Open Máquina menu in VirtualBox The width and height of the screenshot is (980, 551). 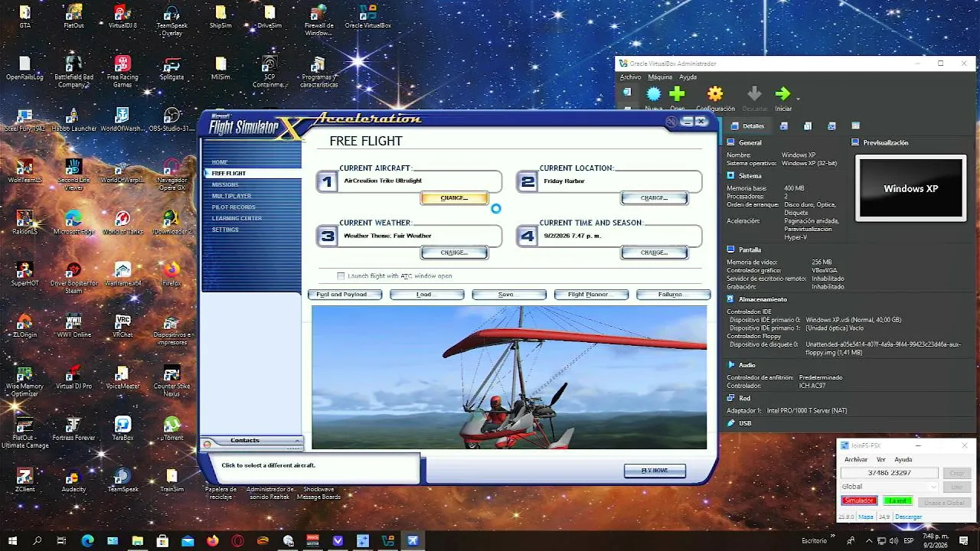tap(660, 77)
